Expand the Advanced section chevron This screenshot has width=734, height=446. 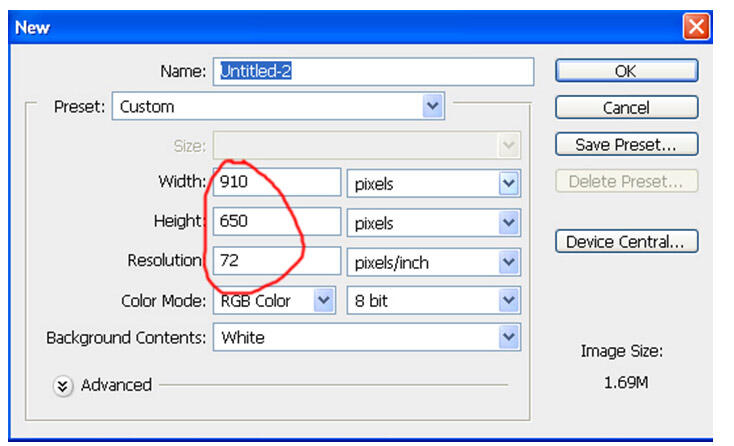click(x=63, y=386)
